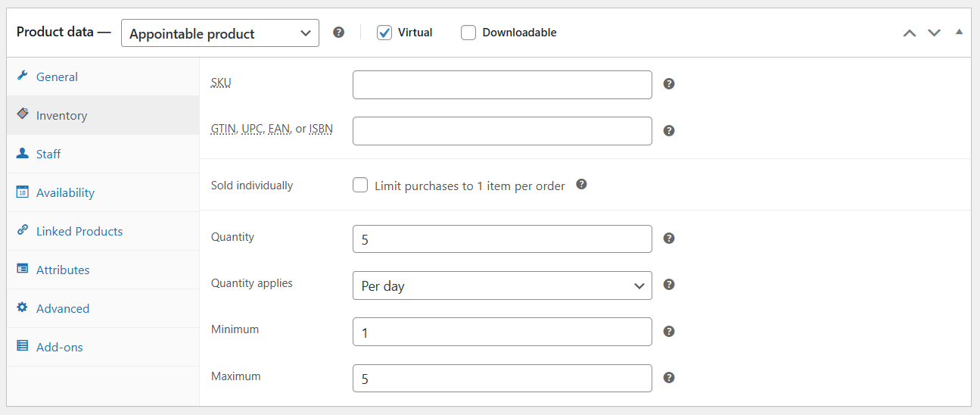Click the help icon beside Minimum field
The height and width of the screenshot is (415, 980).
coord(669,332)
